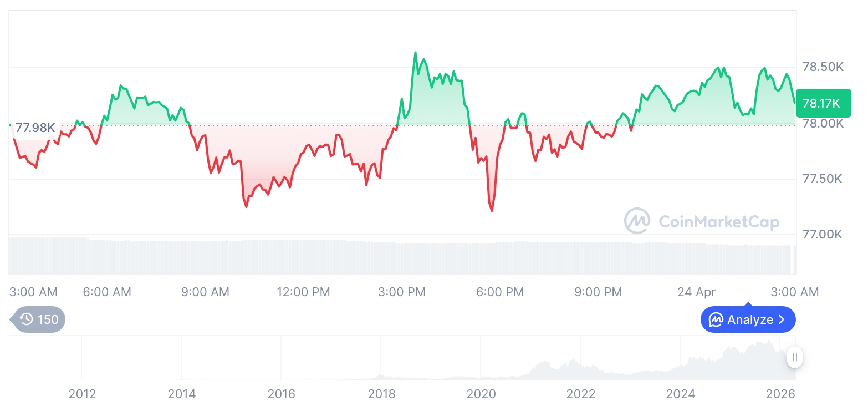Click the CoinMarketCap watermark logo icon
The height and width of the screenshot is (406, 868).
(x=637, y=221)
